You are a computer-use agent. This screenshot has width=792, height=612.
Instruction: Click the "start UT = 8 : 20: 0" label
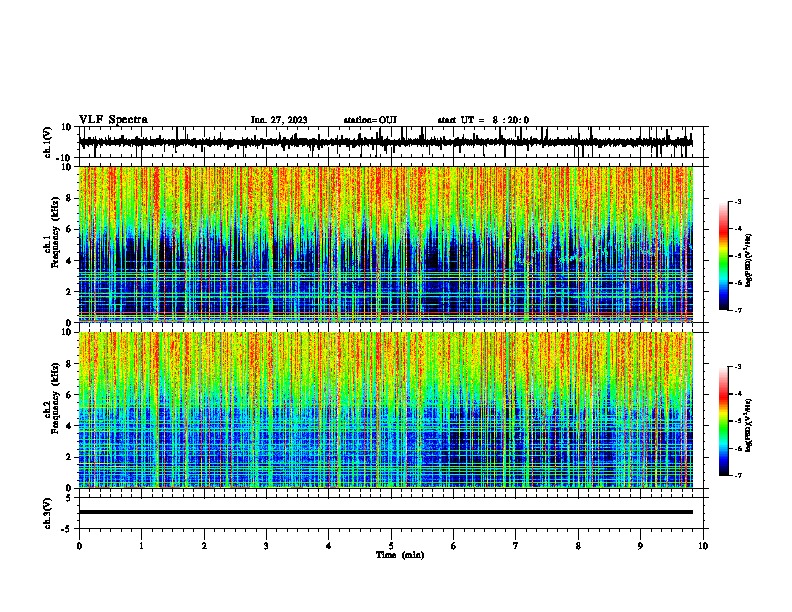[483, 120]
